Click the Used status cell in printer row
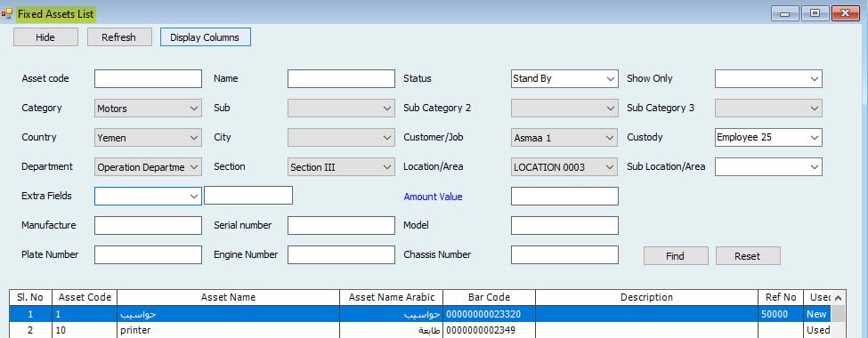Viewport: 868px width, 338px height. pos(818,330)
